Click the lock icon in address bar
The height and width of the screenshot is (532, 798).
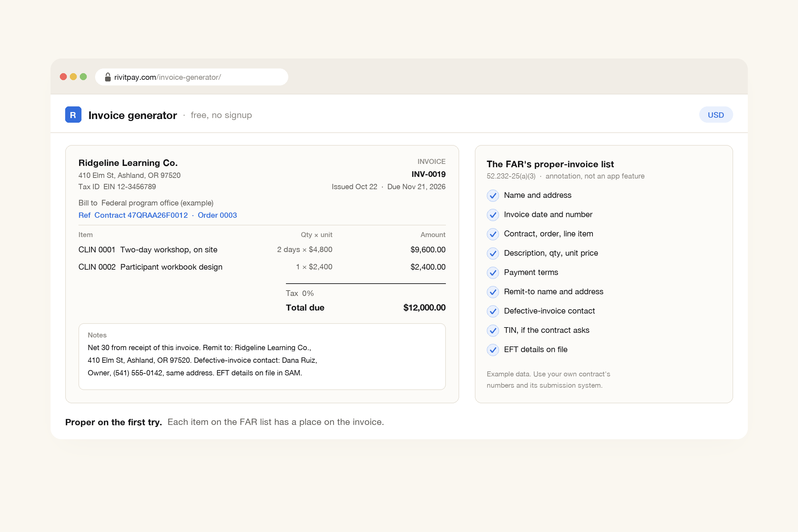coord(107,77)
